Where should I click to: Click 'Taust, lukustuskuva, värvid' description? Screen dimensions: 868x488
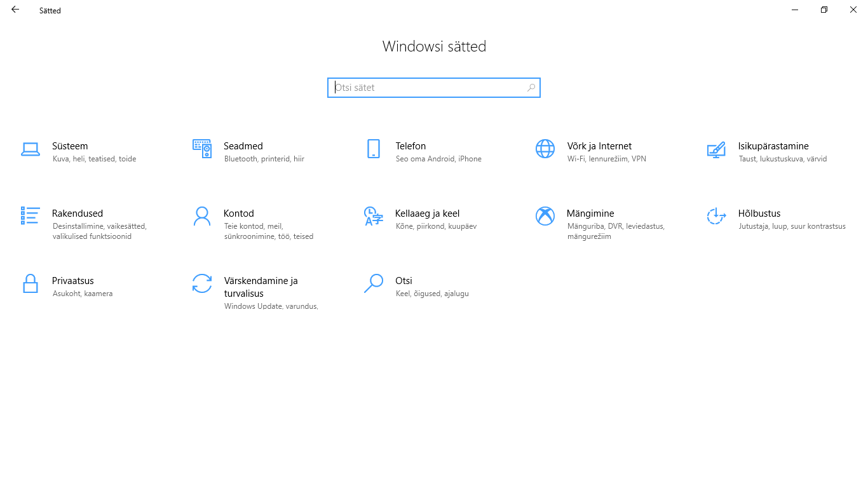[x=783, y=159]
